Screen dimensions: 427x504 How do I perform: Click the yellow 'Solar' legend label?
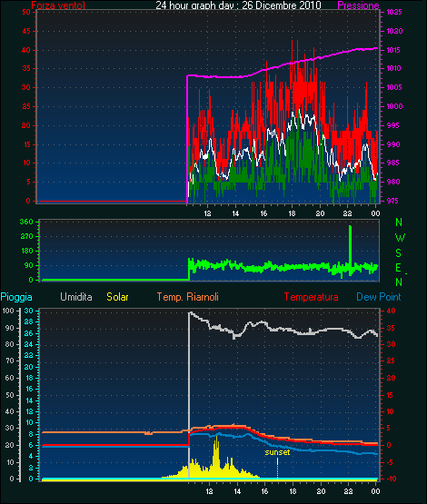(117, 297)
